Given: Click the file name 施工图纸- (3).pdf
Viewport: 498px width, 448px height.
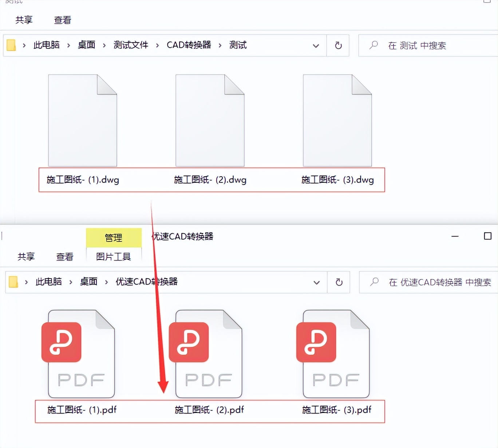Looking at the screenshot, I should tap(337, 410).
